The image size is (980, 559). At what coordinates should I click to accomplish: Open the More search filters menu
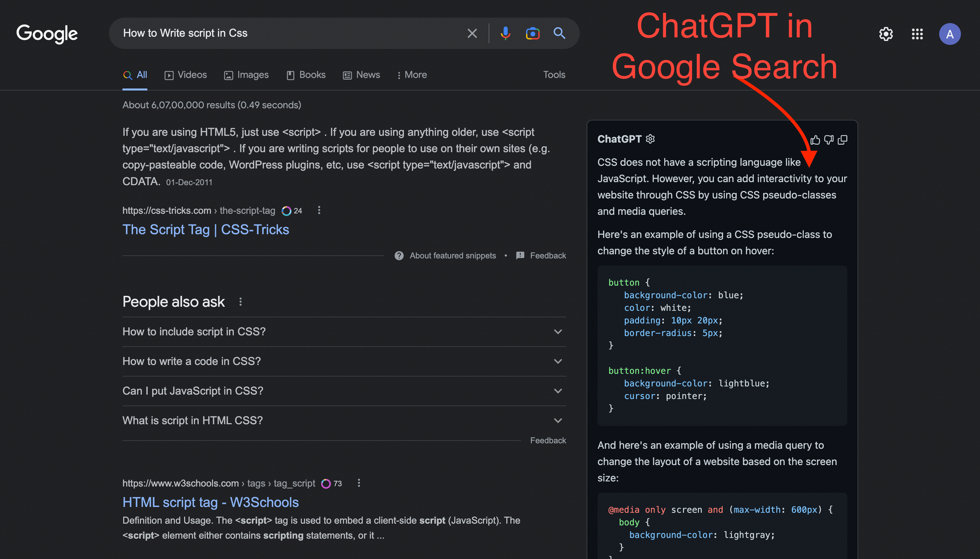pos(412,75)
